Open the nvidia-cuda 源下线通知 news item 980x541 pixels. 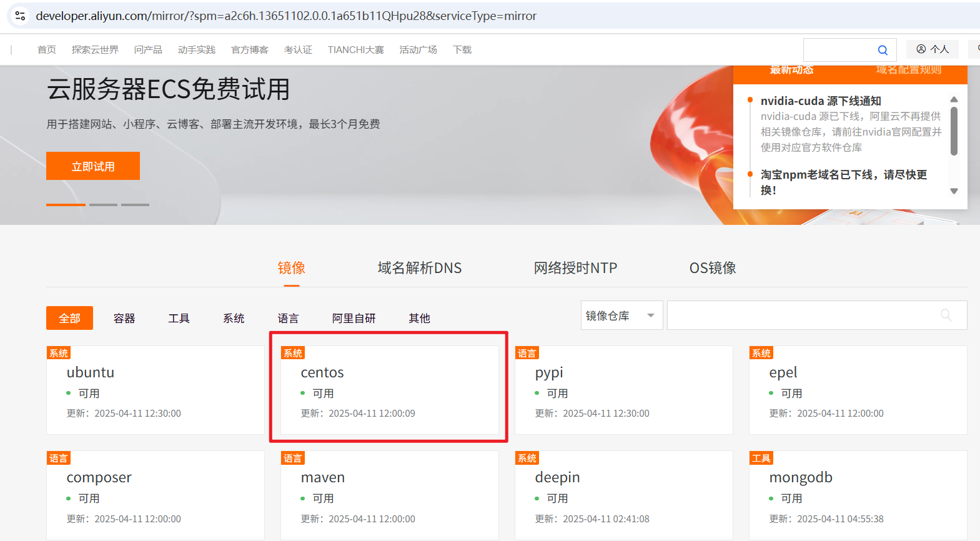pos(821,101)
